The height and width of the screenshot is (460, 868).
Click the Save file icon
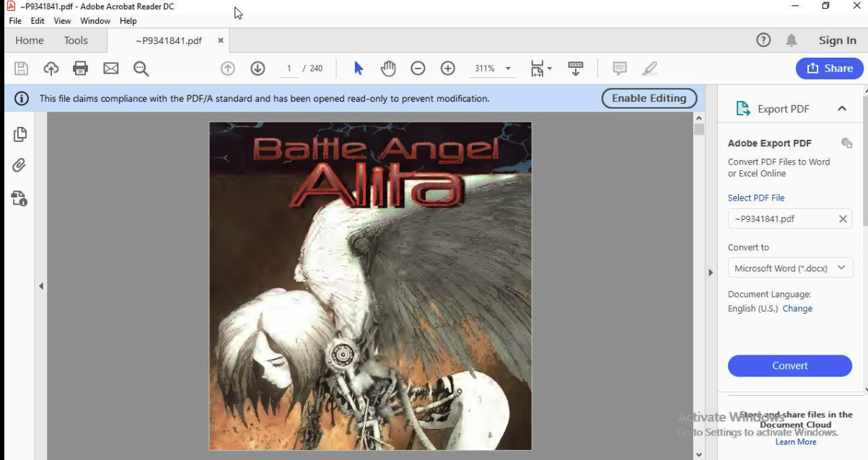pyautogui.click(x=21, y=68)
